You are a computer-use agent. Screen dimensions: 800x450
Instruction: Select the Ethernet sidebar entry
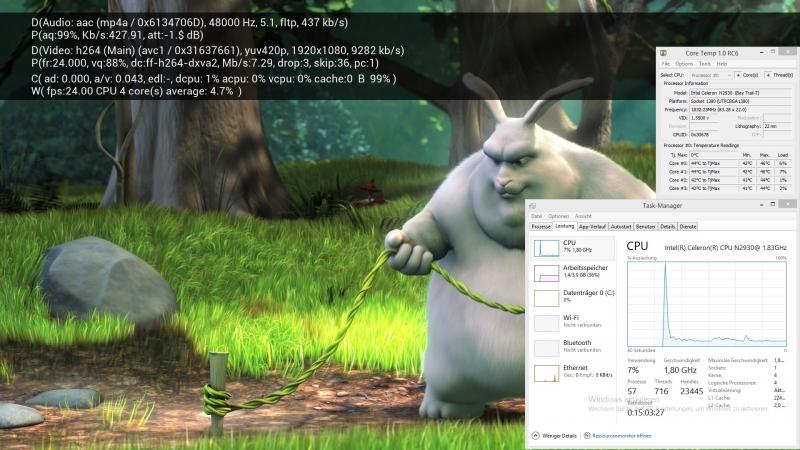[x=572, y=372]
